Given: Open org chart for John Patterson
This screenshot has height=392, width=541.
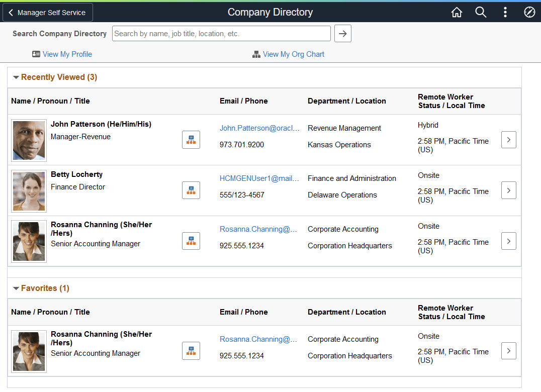Looking at the screenshot, I should [x=191, y=140].
